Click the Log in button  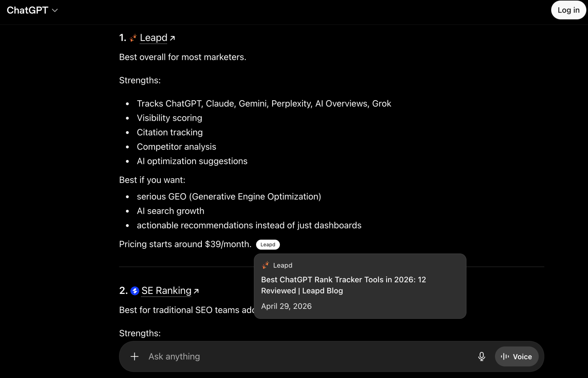click(x=568, y=10)
